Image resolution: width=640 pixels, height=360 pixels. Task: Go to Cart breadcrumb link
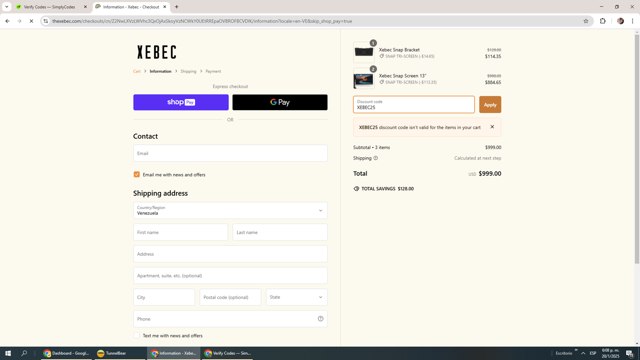tap(137, 71)
